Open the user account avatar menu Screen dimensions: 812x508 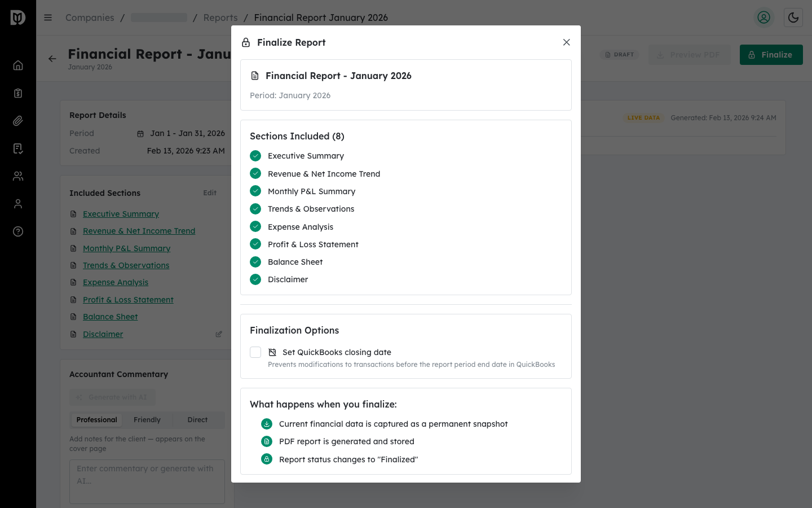764,17
